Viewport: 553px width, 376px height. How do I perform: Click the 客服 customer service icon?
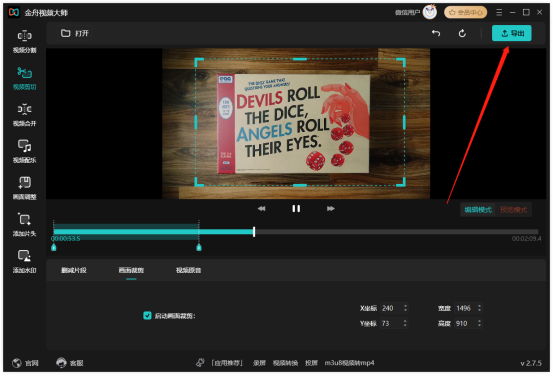click(x=61, y=363)
